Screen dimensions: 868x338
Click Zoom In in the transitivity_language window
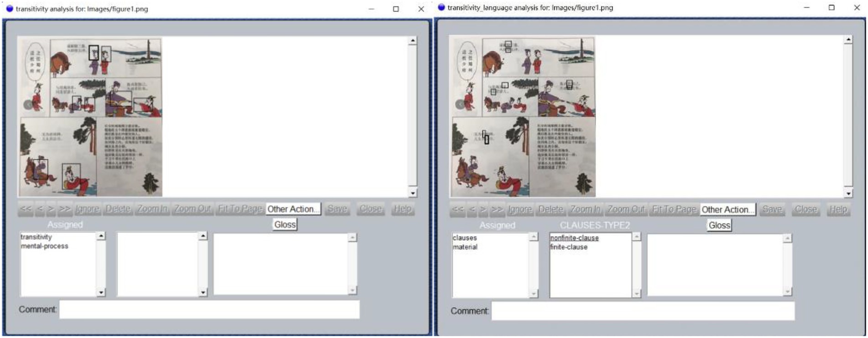(586, 210)
